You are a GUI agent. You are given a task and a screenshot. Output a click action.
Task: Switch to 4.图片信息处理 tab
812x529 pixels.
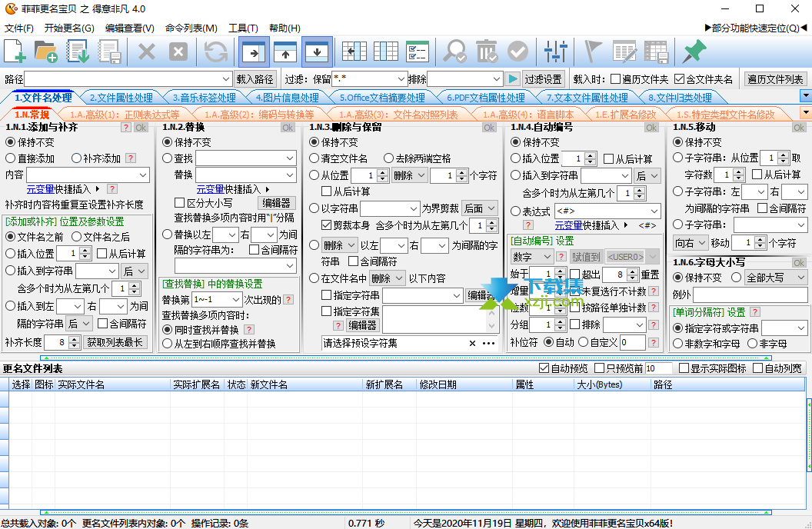[x=287, y=98]
